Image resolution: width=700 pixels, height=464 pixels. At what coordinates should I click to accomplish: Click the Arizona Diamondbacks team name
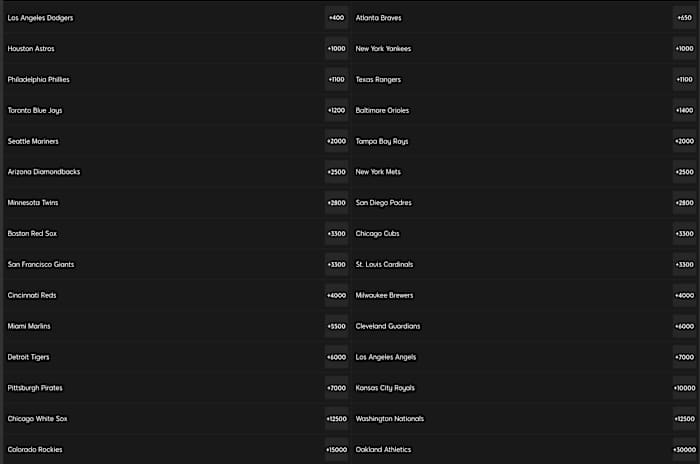pyautogui.click(x=44, y=172)
